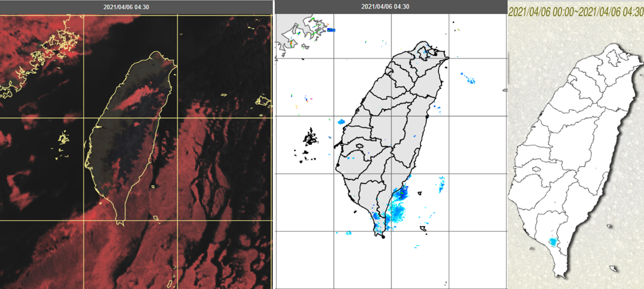
Task: Select the radar echo map panel
Action: coord(391,151)
